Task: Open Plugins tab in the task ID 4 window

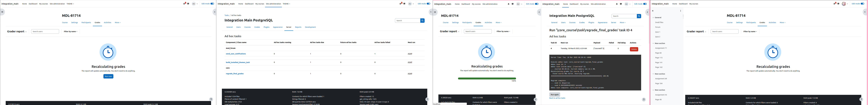Action: tap(591, 23)
